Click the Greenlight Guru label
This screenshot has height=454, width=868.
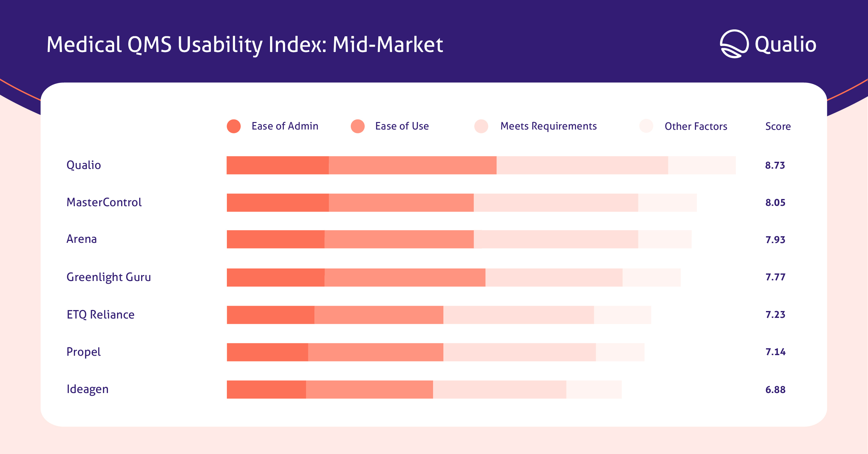[109, 277]
